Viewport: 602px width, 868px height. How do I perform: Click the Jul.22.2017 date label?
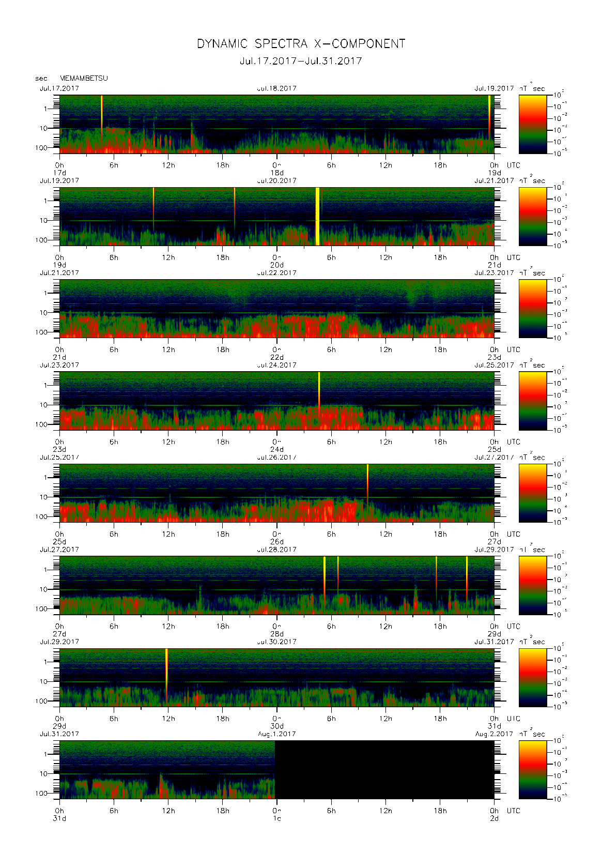277,273
